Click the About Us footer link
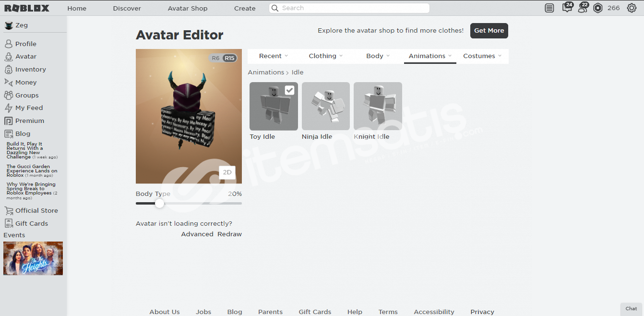Viewport: 644px width, 316px height. pyautogui.click(x=165, y=312)
